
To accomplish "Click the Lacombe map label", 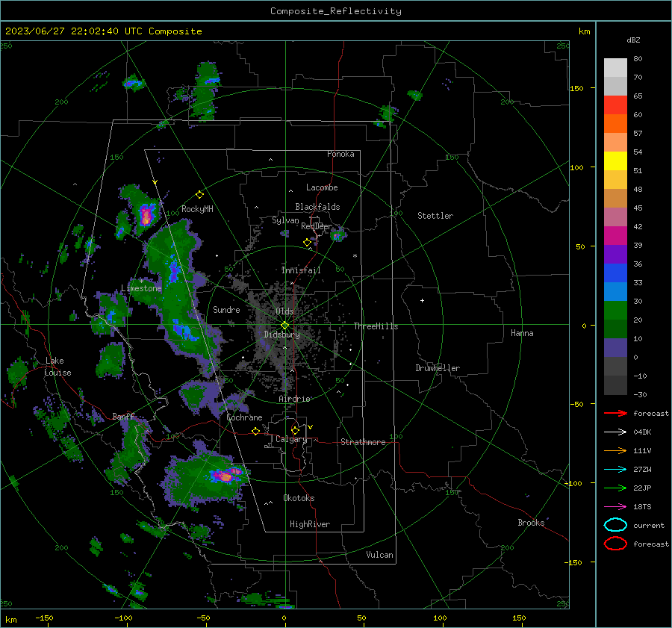I will [322, 187].
